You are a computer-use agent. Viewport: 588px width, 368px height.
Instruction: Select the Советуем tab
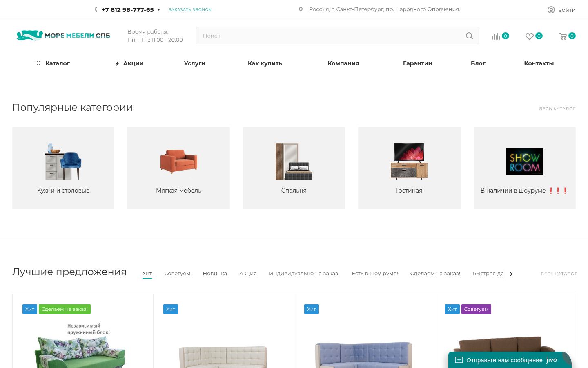click(177, 273)
